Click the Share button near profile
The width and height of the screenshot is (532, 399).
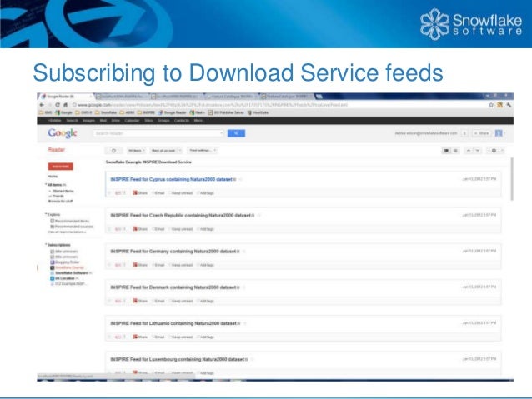click(481, 133)
